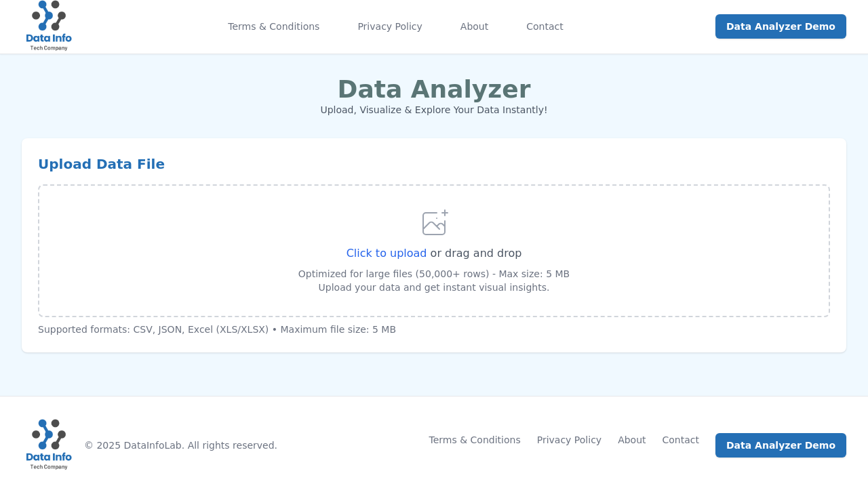Open About page from header menu
The height and width of the screenshot is (488, 868).
coord(474,26)
